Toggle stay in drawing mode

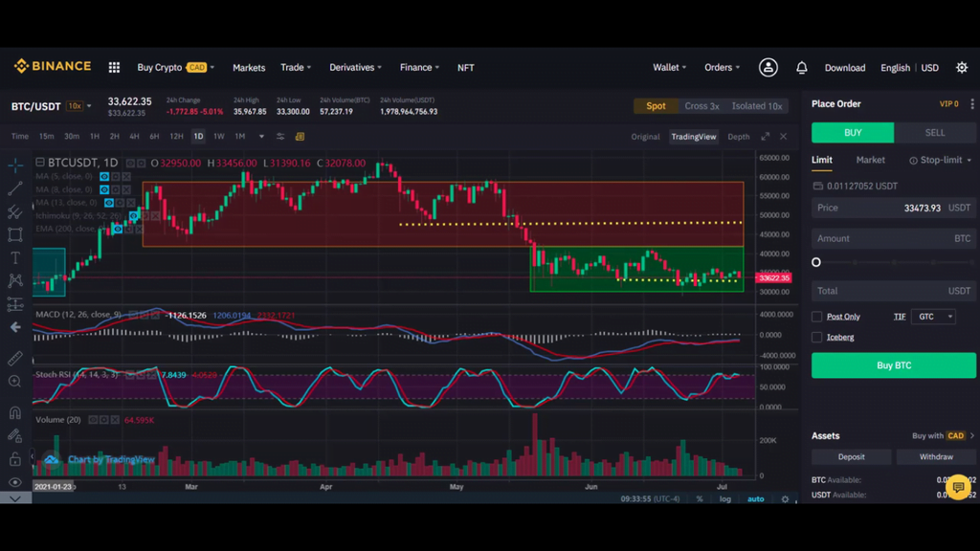pos(15,435)
